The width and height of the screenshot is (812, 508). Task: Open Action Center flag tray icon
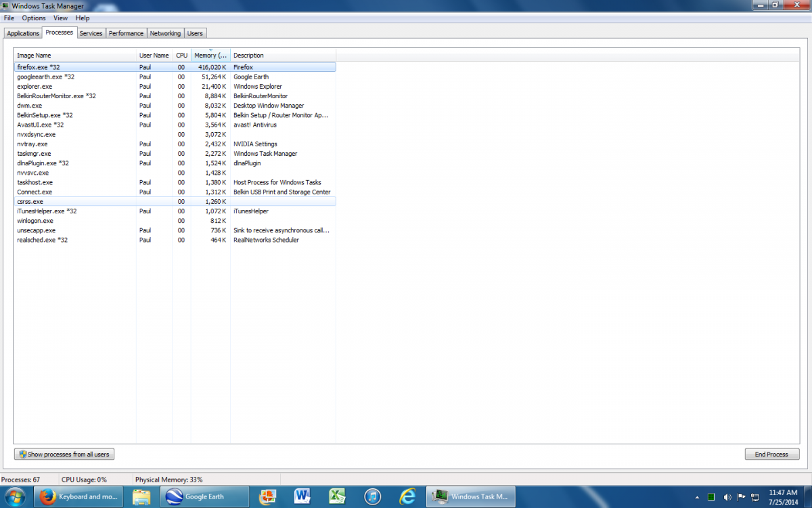click(x=742, y=496)
